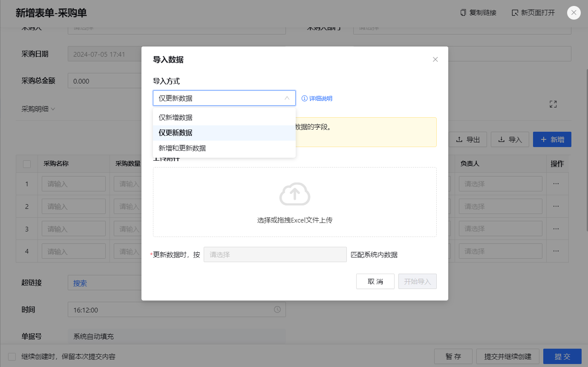
Task: Click the 导入数据 dialog title
Action: point(168,60)
